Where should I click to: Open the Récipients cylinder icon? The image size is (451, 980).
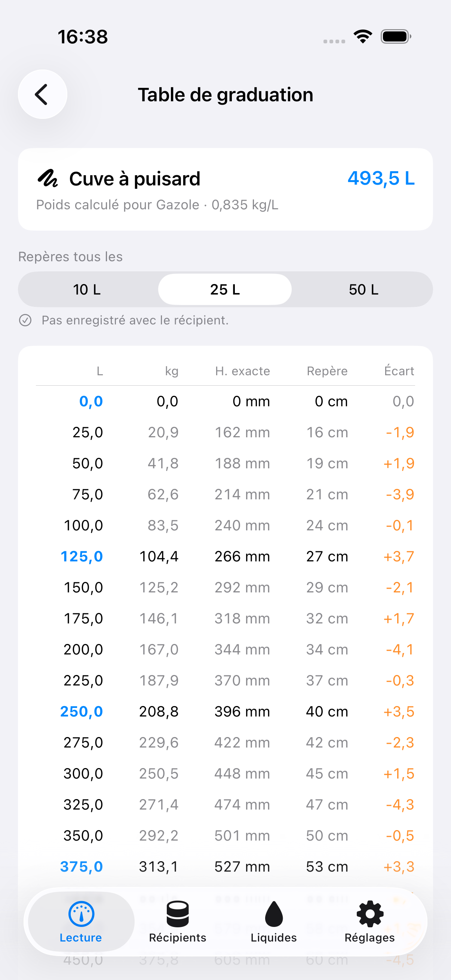pos(177,913)
